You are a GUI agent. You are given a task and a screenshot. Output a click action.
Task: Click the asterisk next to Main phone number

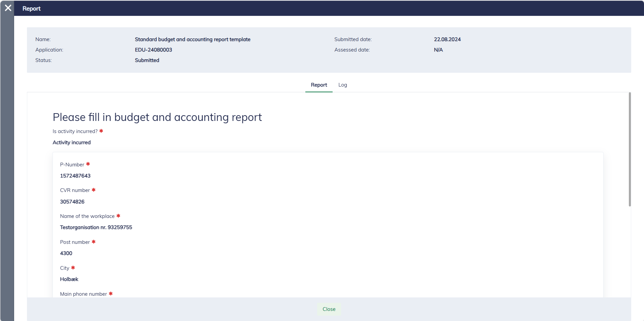[x=110, y=294]
